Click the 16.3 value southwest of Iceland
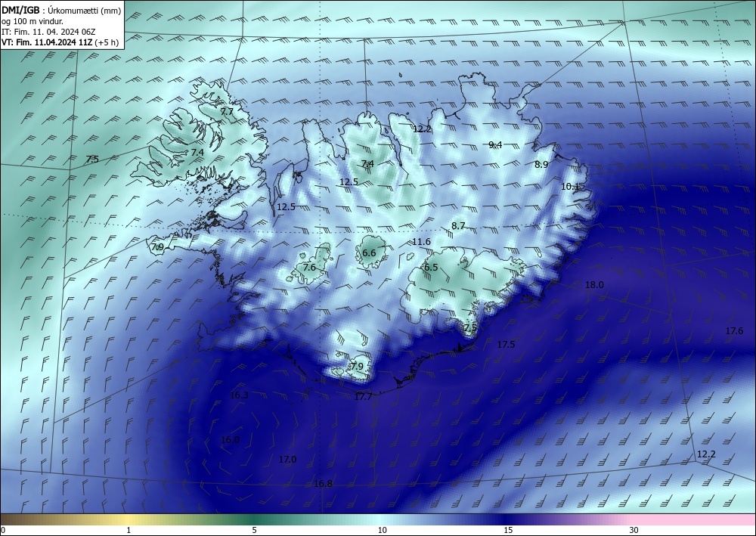The height and width of the screenshot is (536, 756). point(239,395)
